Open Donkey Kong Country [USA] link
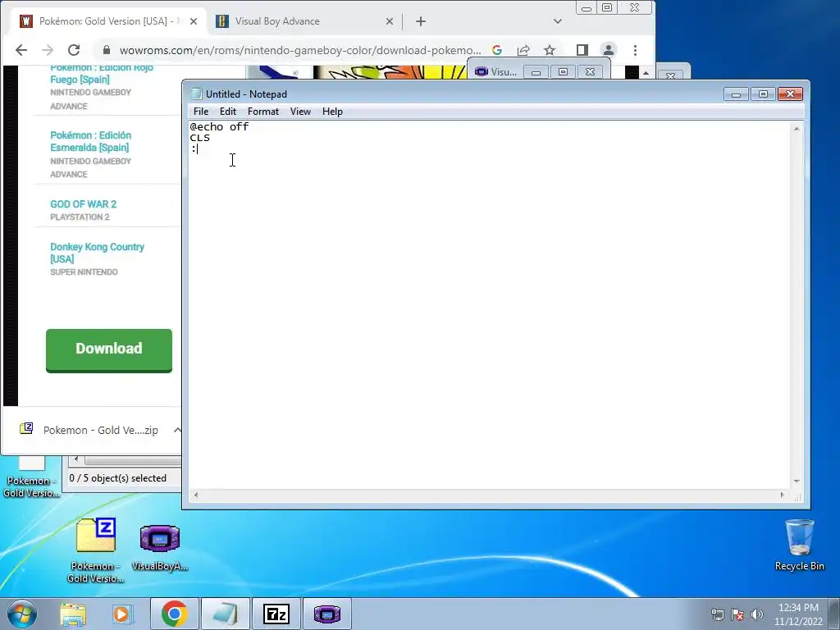The height and width of the screenshot is (630, 840). point(97,253)
